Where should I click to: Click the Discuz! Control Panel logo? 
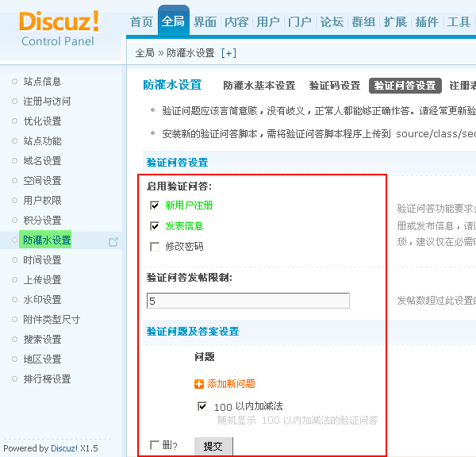(59, 28)
